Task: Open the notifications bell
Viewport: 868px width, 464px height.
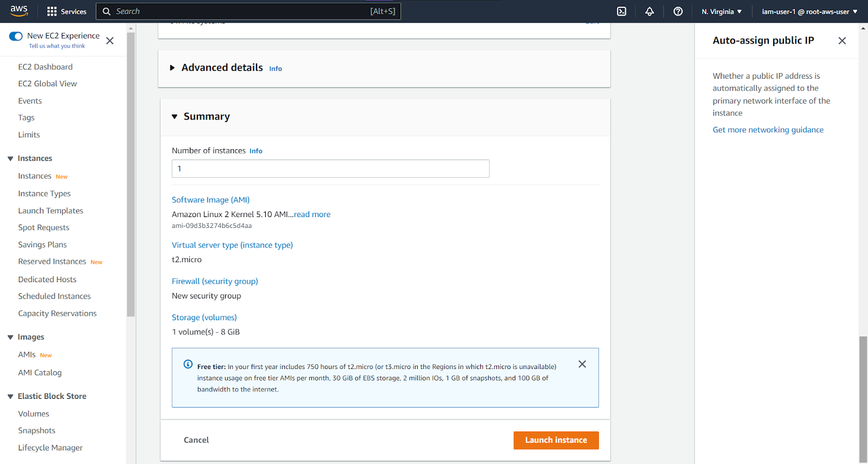Action: click(649, 11)
